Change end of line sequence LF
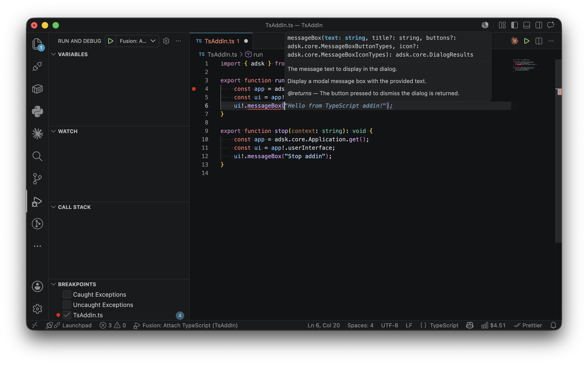This screenshot has height=365, width=588. (x=409, y=325)
